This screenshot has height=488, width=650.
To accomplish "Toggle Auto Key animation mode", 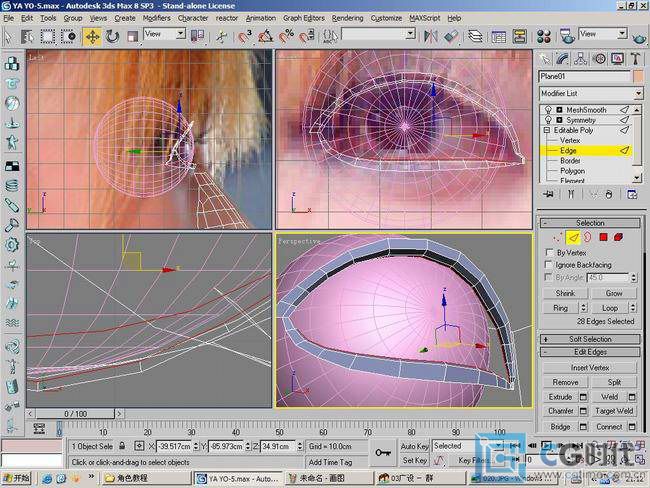I will pos(414,447).
